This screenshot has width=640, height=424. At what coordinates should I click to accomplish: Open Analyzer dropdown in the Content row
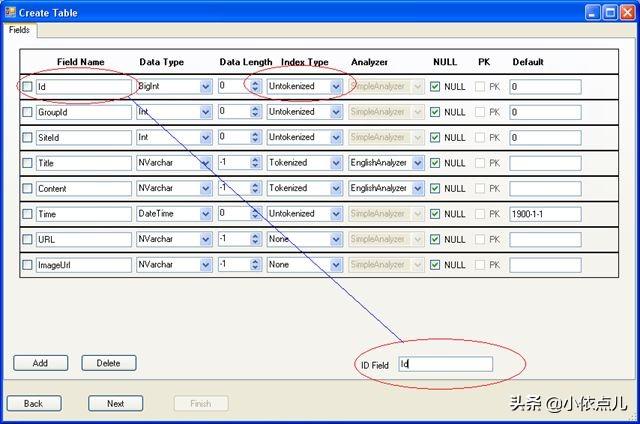coord(417,188)
